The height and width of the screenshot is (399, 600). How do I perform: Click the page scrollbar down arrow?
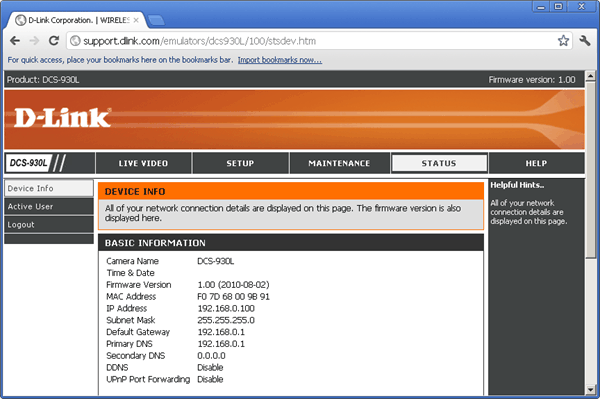(590, 390)
